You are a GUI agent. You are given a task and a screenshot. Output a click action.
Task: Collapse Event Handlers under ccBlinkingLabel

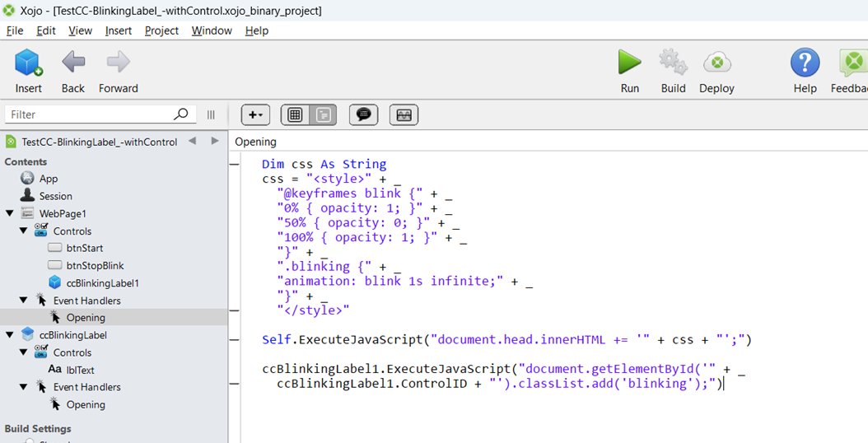23,386
